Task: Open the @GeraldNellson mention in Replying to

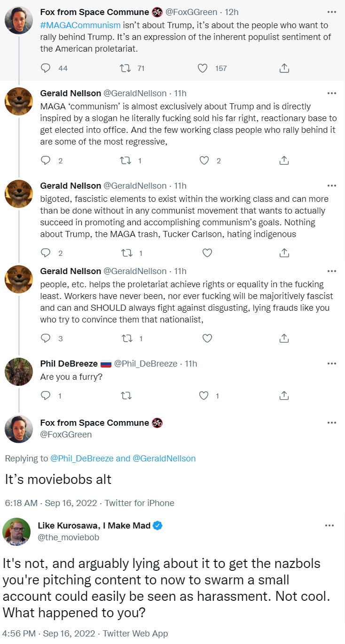Action: (164, 458)
